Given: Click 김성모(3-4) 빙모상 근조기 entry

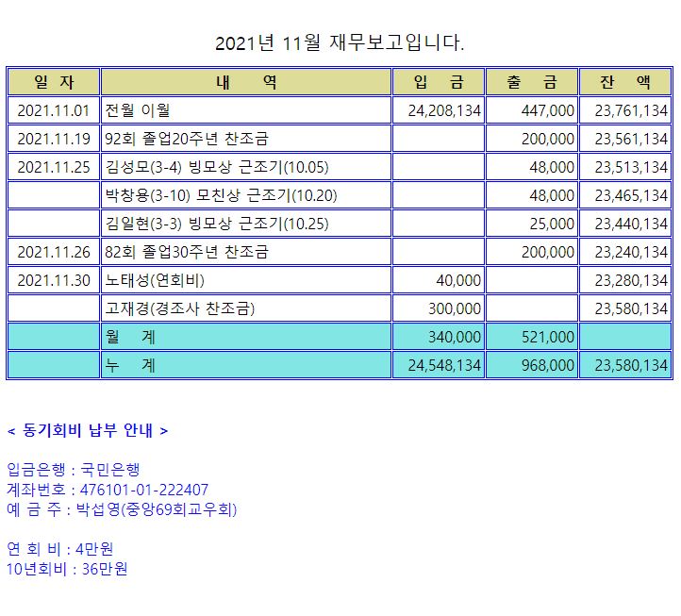Looking at the screenshot, I should [x=217, y=167].
